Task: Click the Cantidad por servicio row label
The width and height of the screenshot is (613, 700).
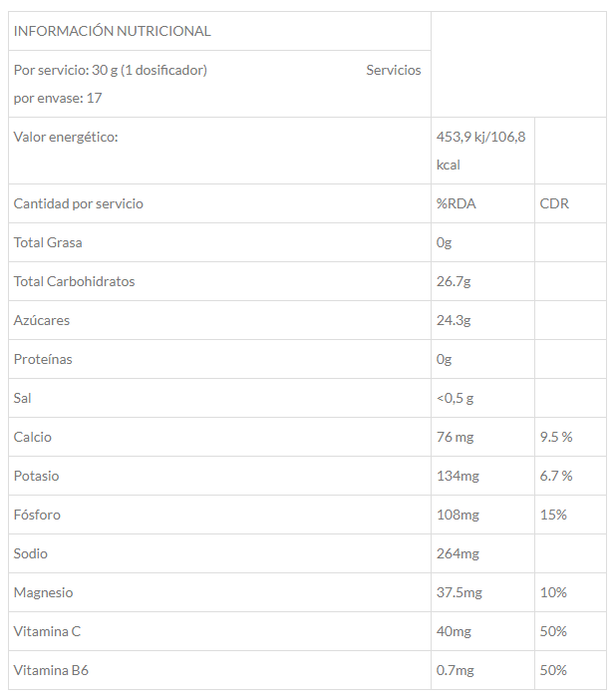Action: (x=79, y=203)
